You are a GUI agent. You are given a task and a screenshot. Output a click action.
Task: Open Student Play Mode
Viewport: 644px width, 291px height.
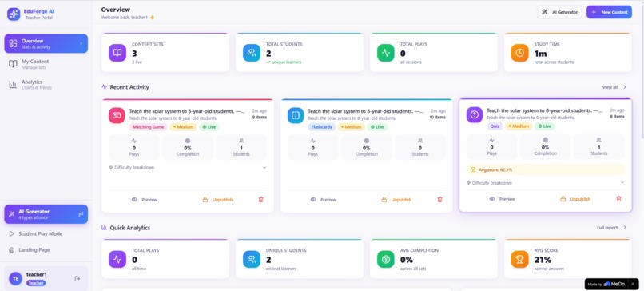pos(46,233)
